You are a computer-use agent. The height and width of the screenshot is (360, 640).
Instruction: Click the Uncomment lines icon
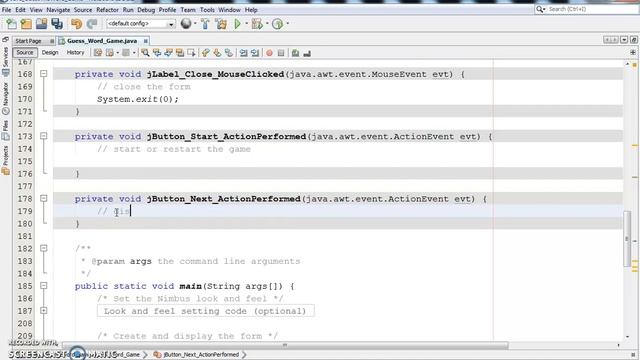[307, 53]
